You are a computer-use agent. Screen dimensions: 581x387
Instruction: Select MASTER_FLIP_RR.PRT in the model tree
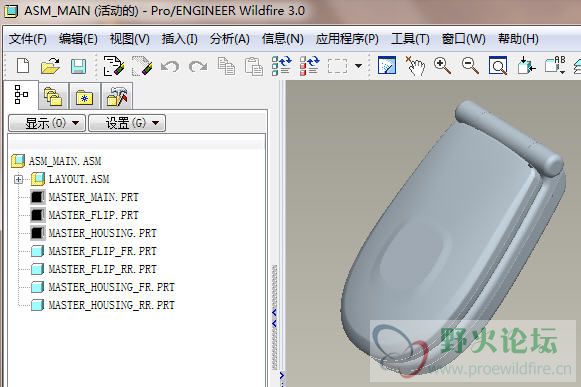(102, 269)
